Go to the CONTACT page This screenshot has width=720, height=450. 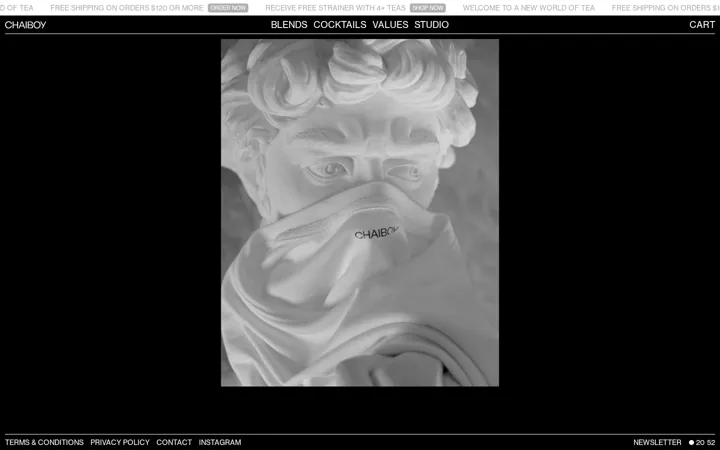tap(174, 442)
